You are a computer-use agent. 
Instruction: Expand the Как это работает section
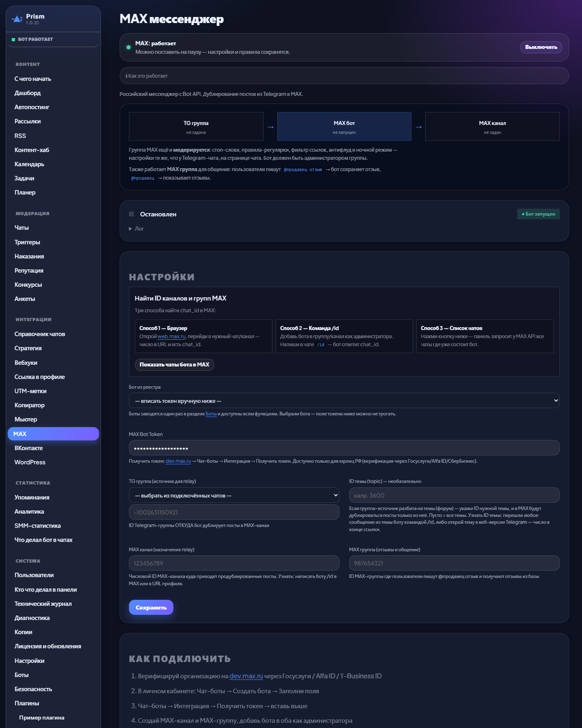[344, 76]
